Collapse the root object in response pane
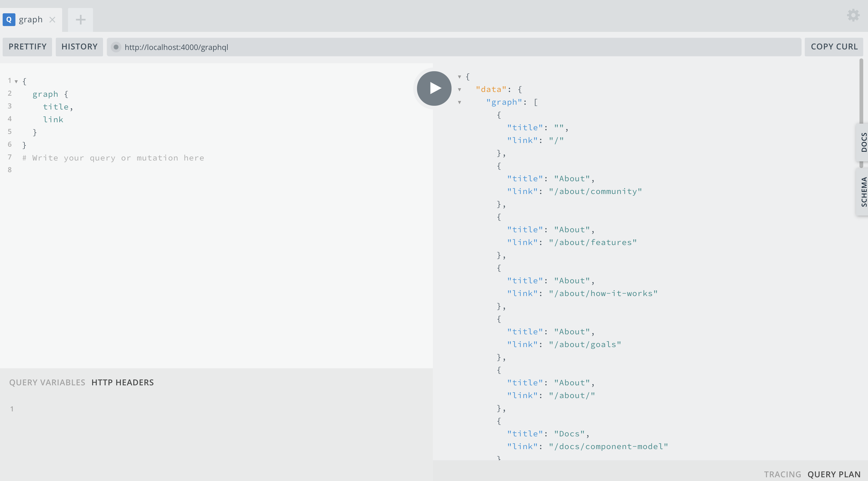 pyautogui.click(x=459, y=77)
